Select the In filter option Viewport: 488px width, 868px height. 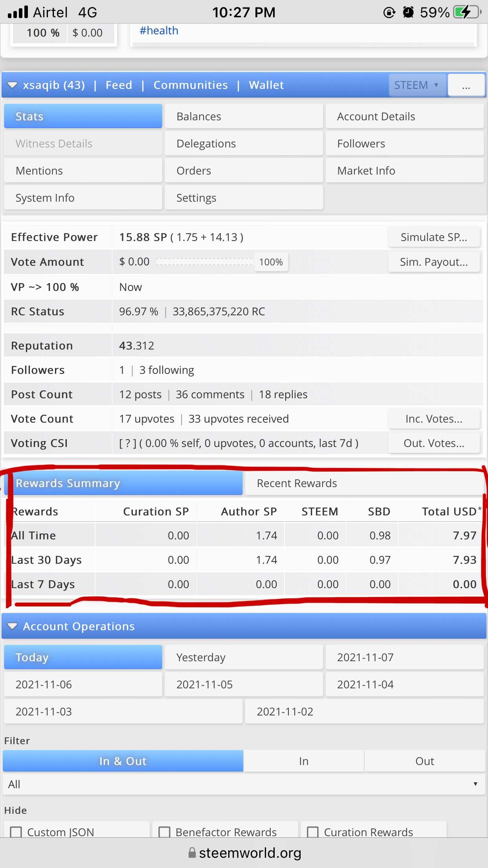tap(304, 761)
